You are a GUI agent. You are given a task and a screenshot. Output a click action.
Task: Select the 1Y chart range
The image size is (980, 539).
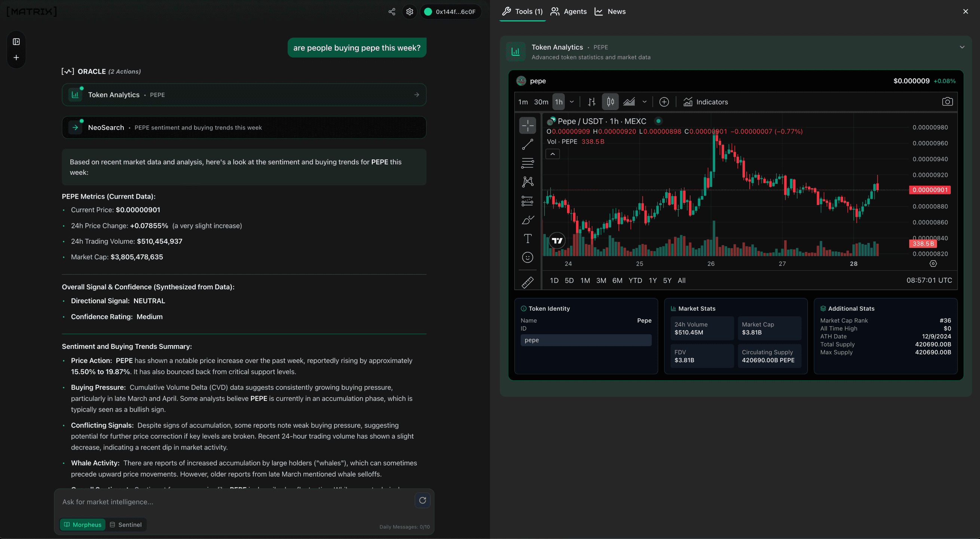(652, 280)
